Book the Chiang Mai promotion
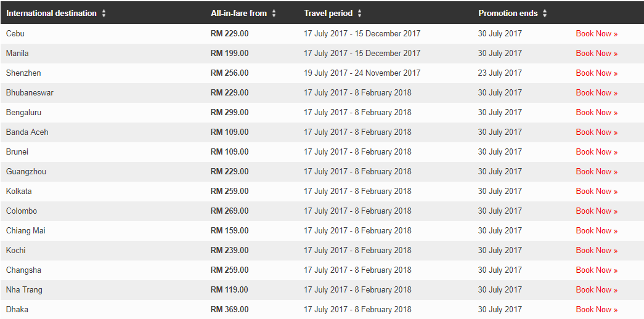This screenshot has width=644, height=319. point(597,231)
